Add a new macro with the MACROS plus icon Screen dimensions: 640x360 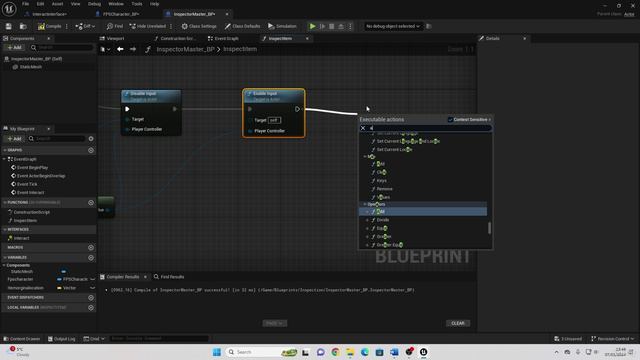pyautogui.click(x=91, y=247)
